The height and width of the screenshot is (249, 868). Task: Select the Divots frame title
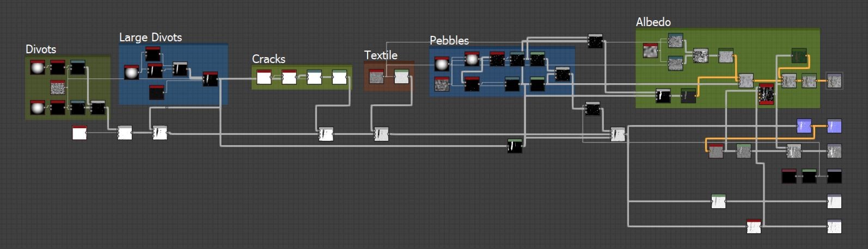tap(41, 49)
